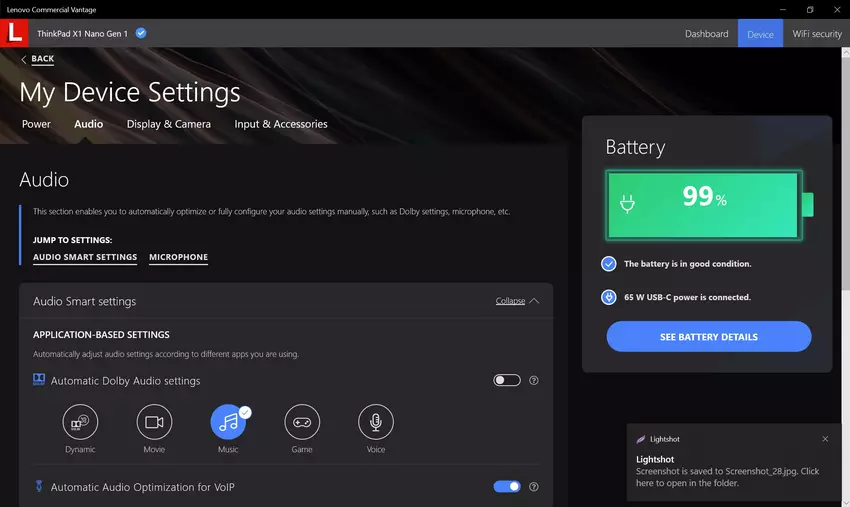Open the Display & Camera tab
Screen dimensions: 850x507
pos(168,124)
